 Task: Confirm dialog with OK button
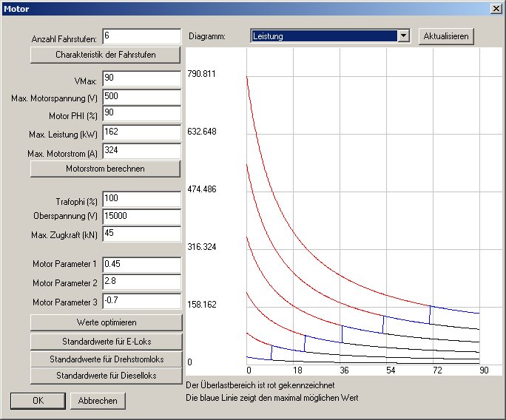point(38,401)
